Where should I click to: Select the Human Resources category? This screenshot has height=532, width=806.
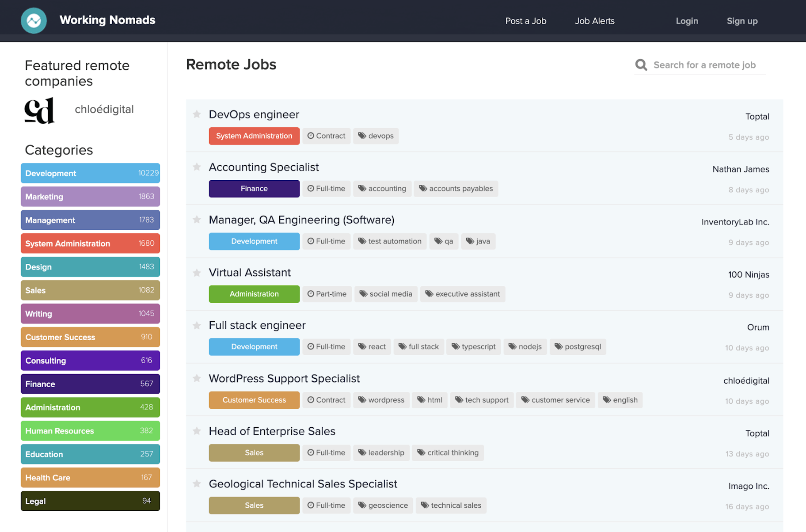tap(90, 431)
